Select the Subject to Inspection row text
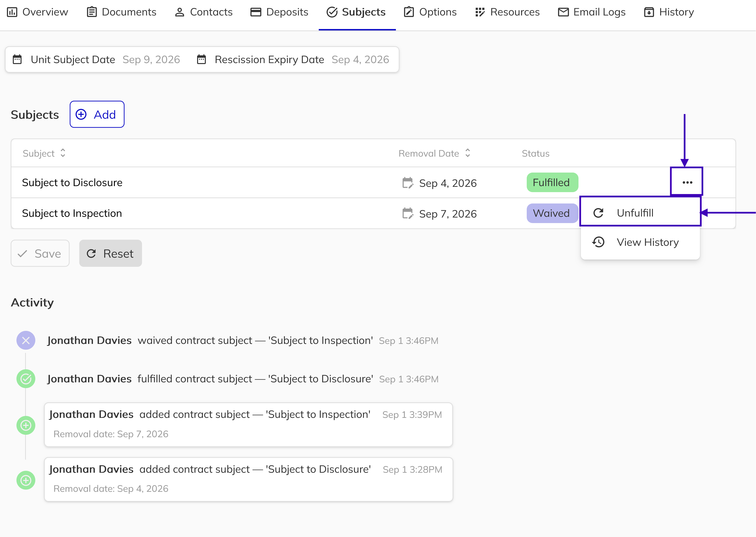756x537 pixels. 72,213
